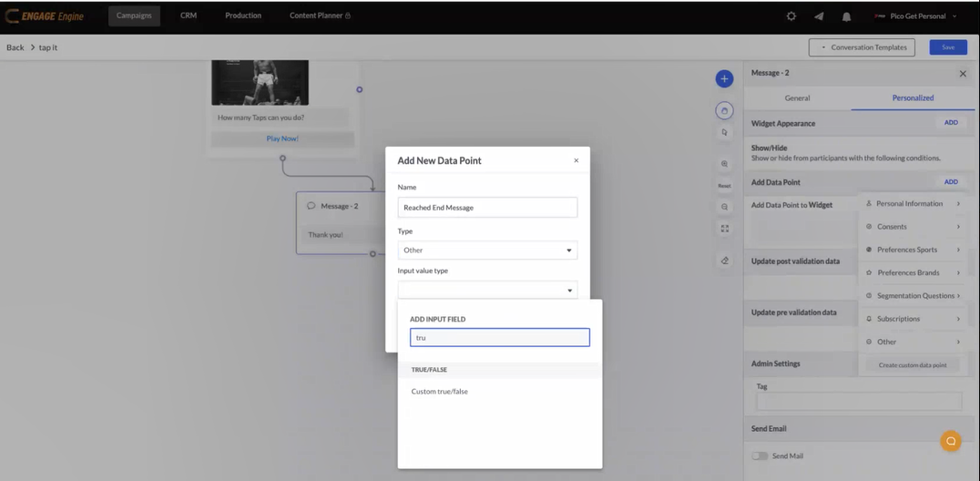Select the hand pan tool
Screen dimensions: 980x481
[x=724, y=110]
